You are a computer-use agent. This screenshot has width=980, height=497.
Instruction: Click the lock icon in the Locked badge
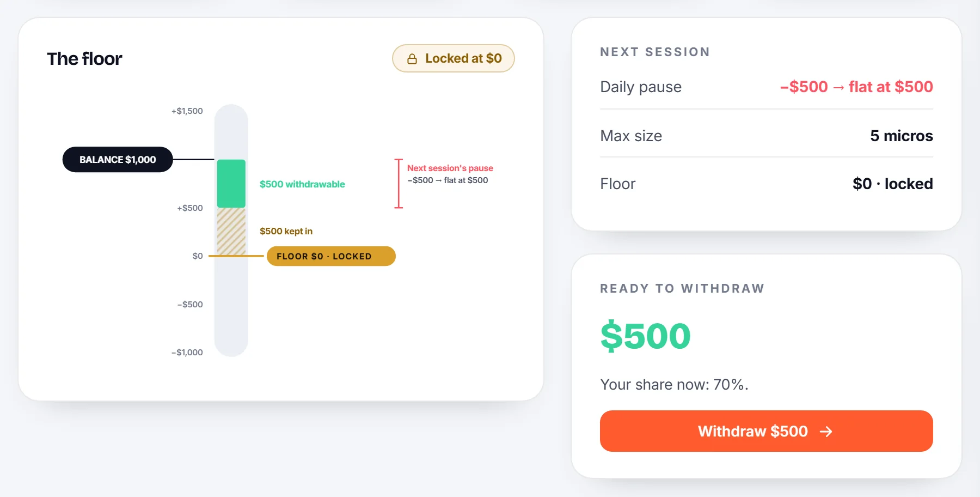click(x=412, y=59)
